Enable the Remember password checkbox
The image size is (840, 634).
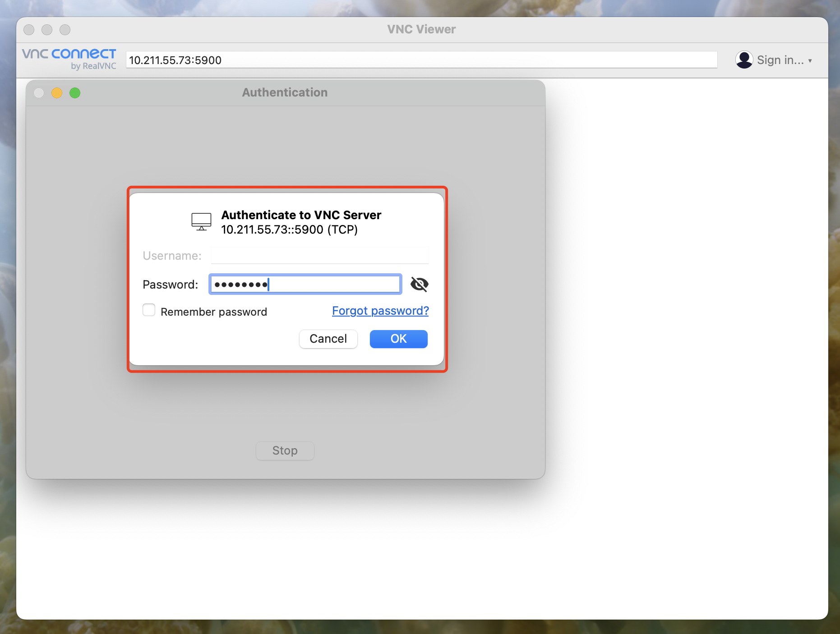149,310
